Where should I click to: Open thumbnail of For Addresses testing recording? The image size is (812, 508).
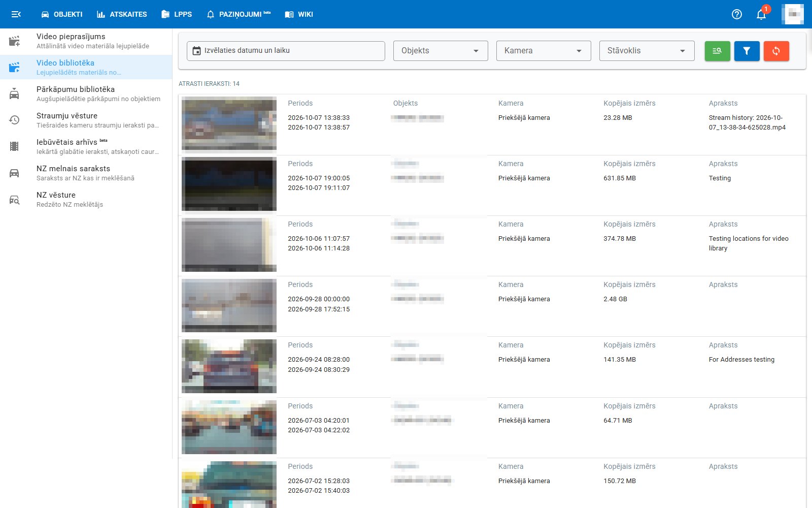(x=229, y=366)
